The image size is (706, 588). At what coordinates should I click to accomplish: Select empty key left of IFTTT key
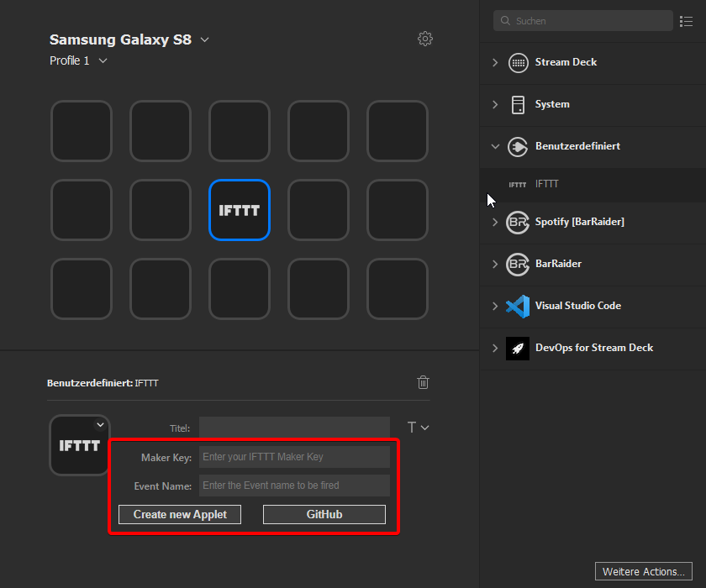(x=161, y=210)
